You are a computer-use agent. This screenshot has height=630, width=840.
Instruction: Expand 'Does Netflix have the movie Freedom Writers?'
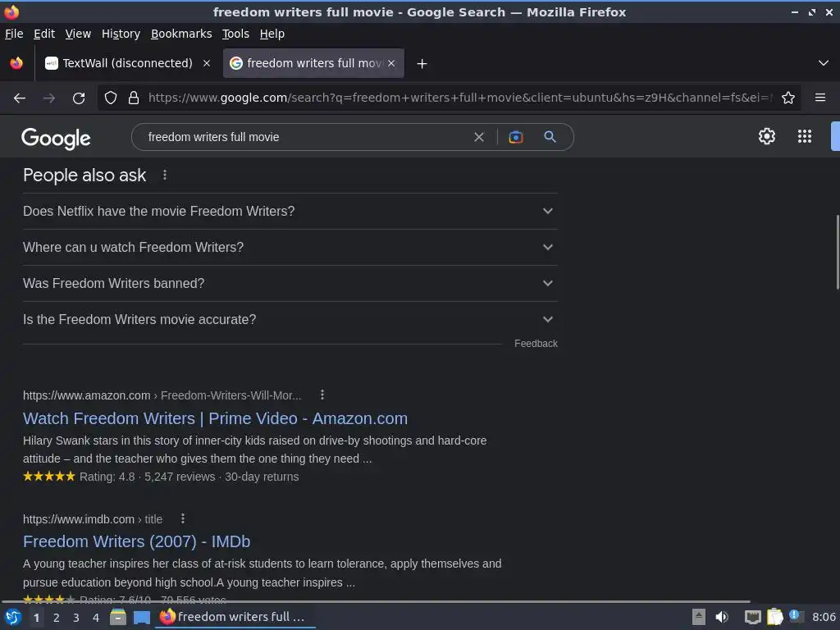[x=290, y=211]
